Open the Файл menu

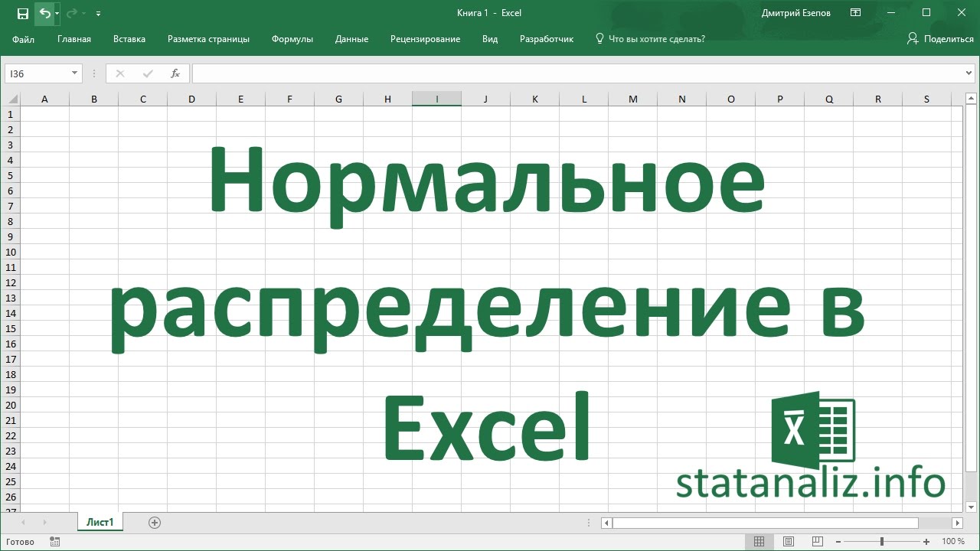23,39
